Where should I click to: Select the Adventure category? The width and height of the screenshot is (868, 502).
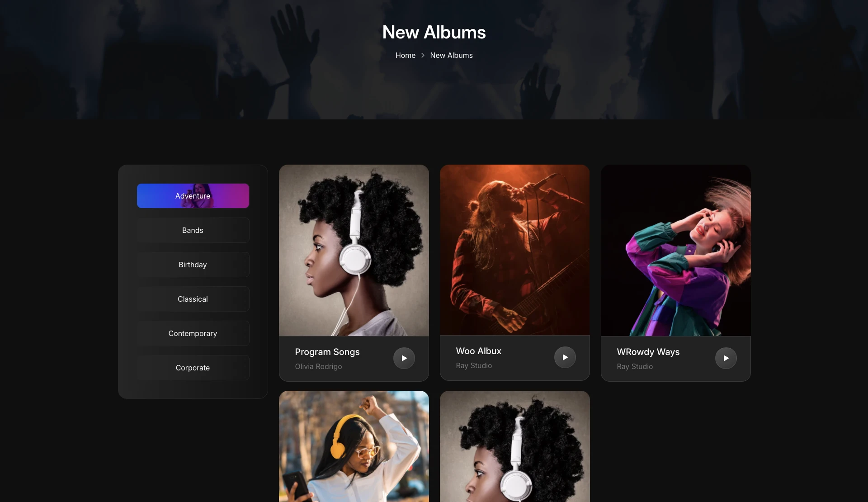tap(193, 196)
